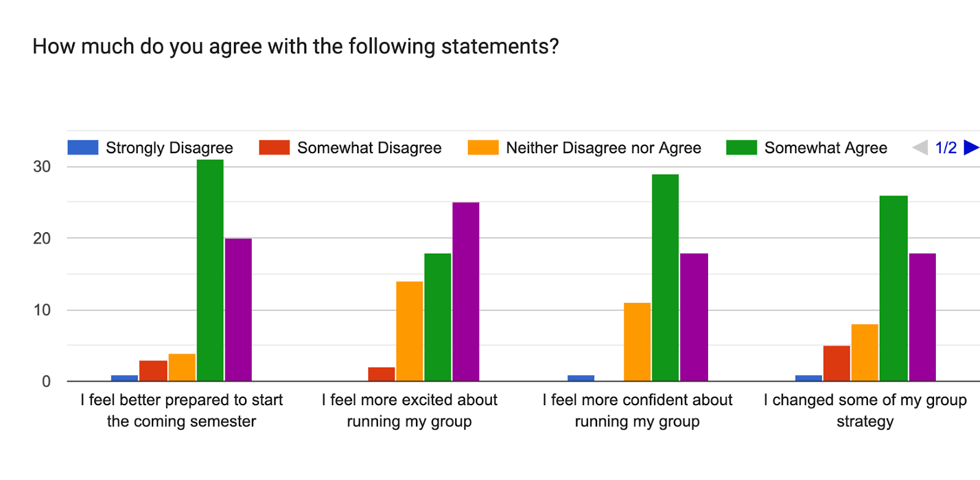This screenshot has width=980, height=480.
Task: Click the 1/2 legend page indicator
Action: click(x=946, y=148)
